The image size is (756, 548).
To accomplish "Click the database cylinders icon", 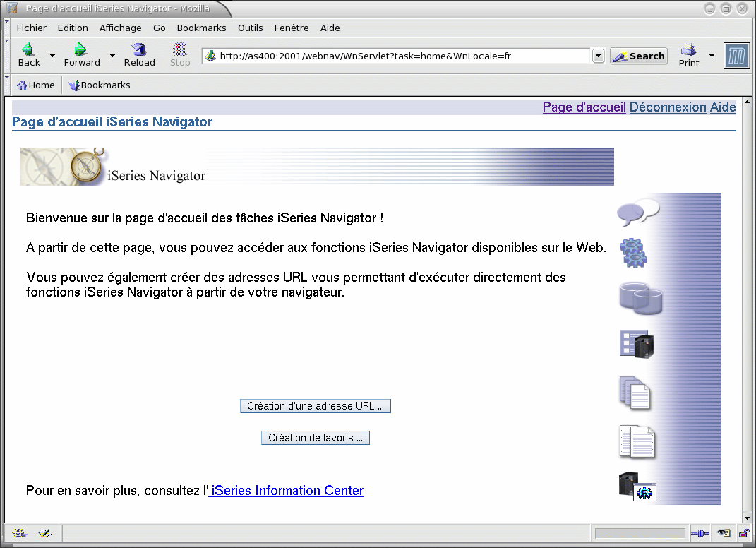I will 640,299.
